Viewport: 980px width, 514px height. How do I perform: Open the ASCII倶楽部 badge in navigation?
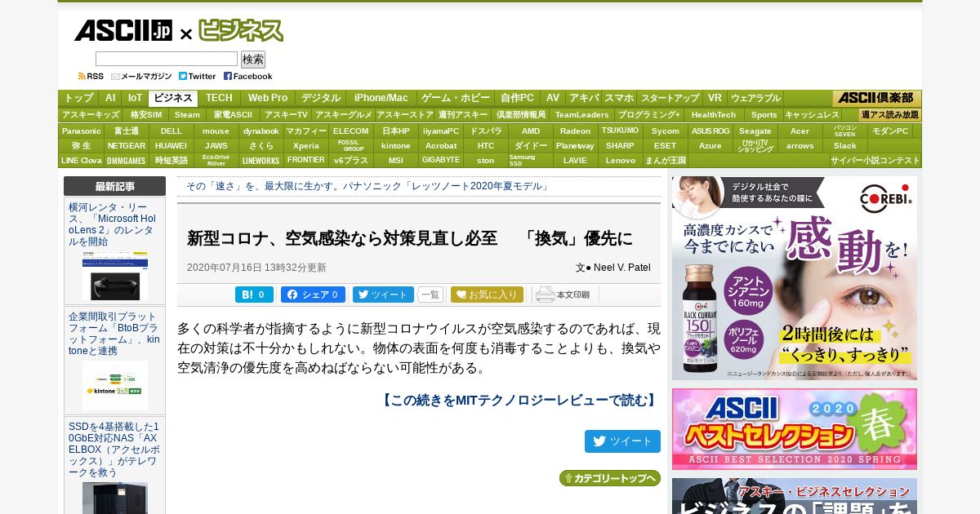pos(876,98)
